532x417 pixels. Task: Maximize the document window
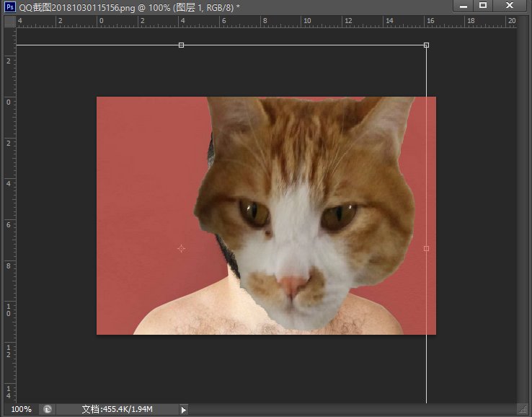(483, 6)
